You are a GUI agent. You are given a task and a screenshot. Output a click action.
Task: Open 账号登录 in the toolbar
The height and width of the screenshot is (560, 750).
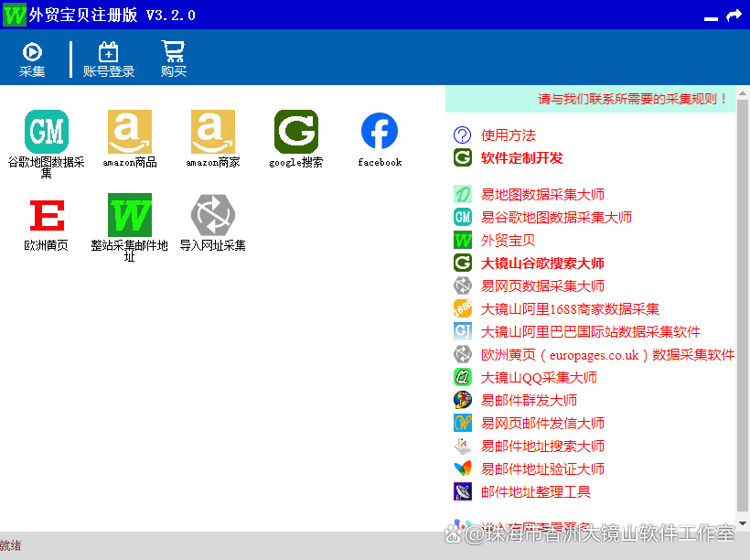pos(109,59)
